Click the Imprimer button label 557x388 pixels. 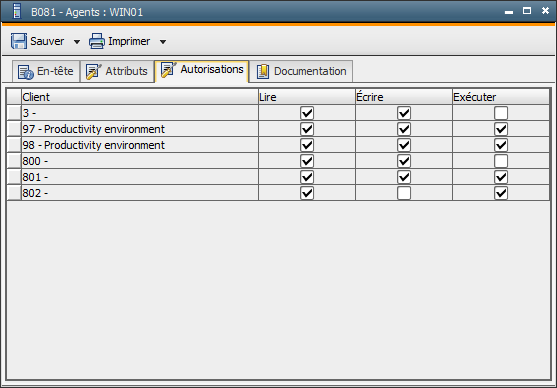pos(129,41)
